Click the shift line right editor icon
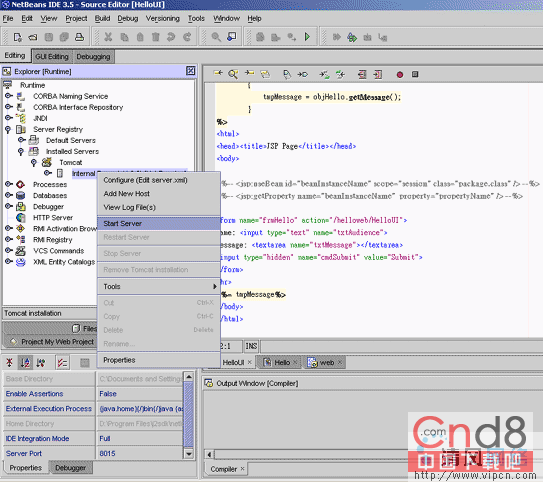This screenshot has height=482, width=543. [378, 74]
